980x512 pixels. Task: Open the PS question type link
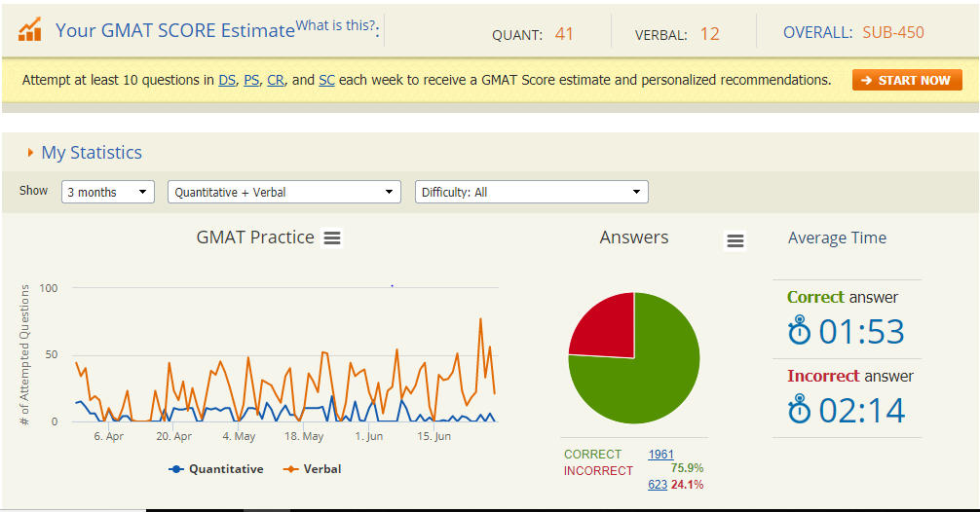(251, 80)
